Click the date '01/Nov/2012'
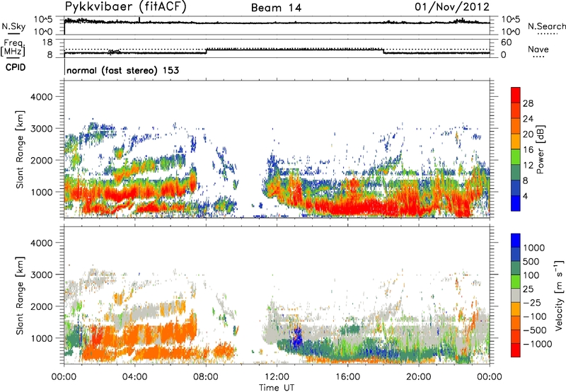Image resolution: width=566 pixels, height=392 pixels. pos(452,6)
